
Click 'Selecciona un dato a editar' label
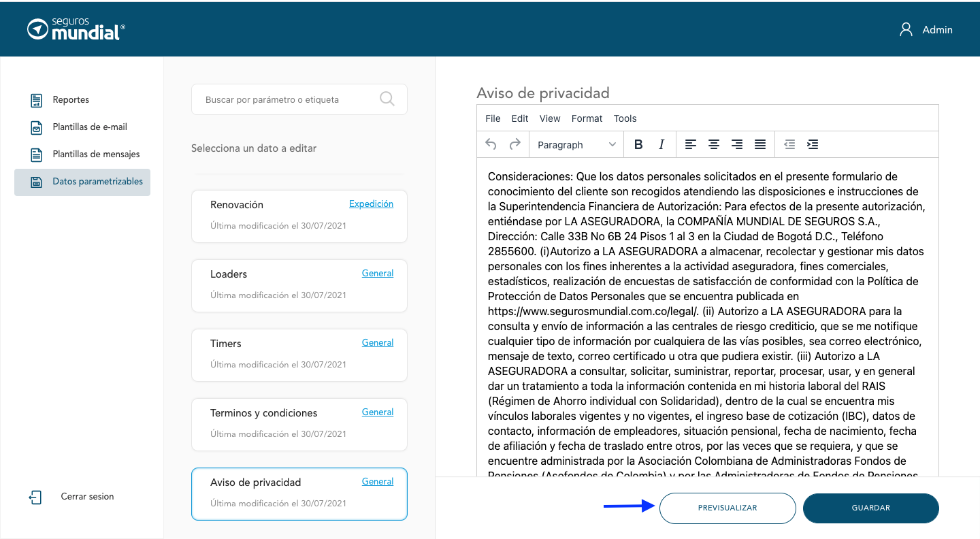[254, 148]
